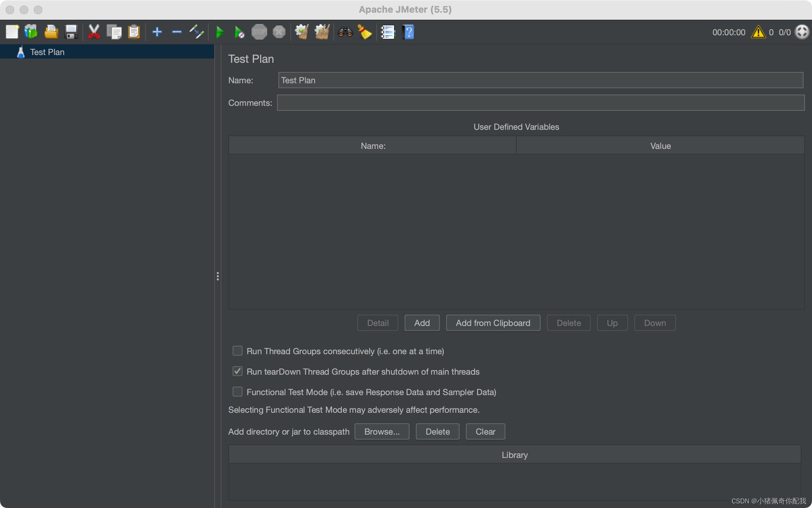This screenshot has height=508, width=812.
Task: Open Search with the binoculars icon
Action: [x=345, y=32]
